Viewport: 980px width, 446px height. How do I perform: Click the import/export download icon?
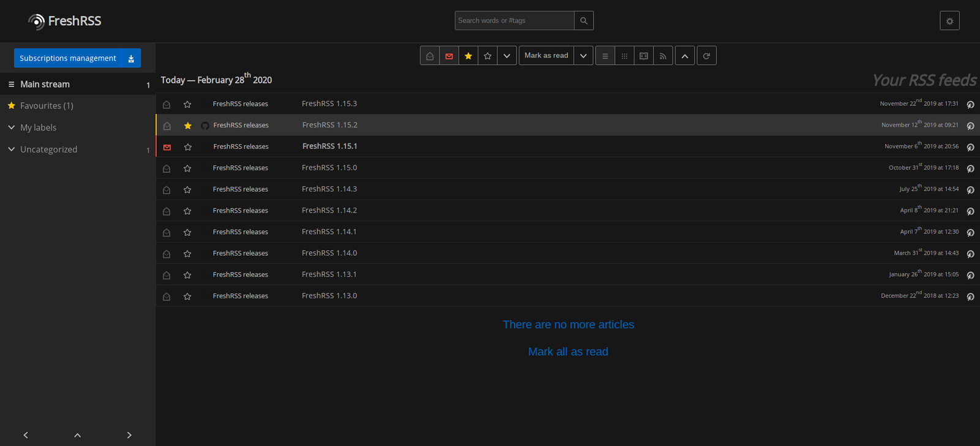pyautogui.click(x=131, y=58)
